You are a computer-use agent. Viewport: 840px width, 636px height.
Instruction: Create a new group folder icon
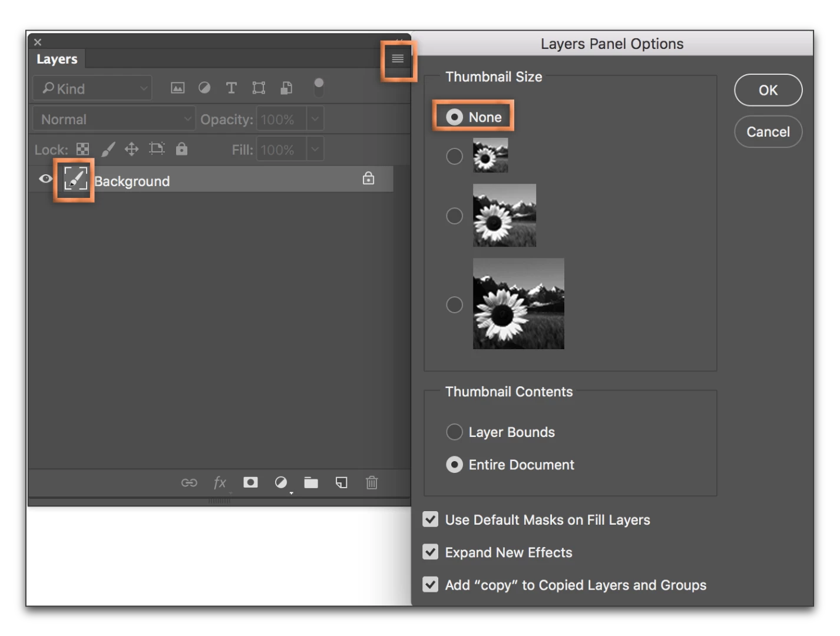[x=311, y=483]
